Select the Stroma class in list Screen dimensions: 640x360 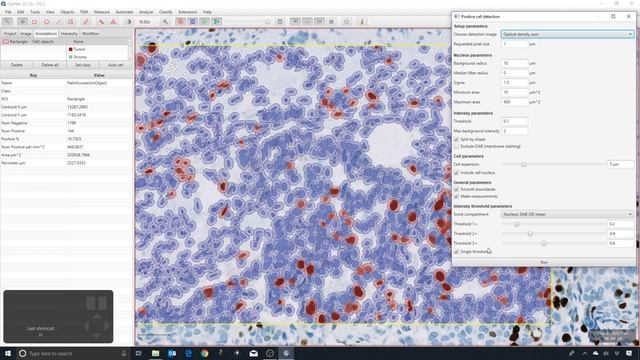[x=97, y=57]
